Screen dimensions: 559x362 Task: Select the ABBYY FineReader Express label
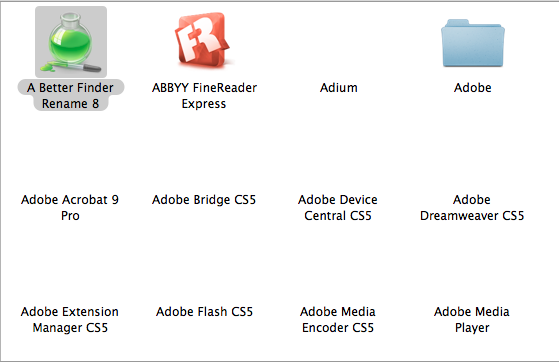pyautogui.click(x=204, y=95)
